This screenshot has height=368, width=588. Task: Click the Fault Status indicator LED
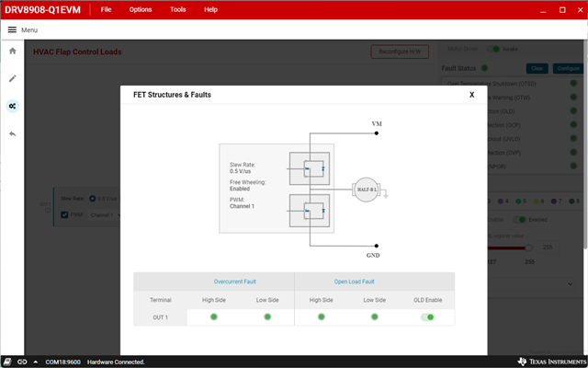coord(484,68)
